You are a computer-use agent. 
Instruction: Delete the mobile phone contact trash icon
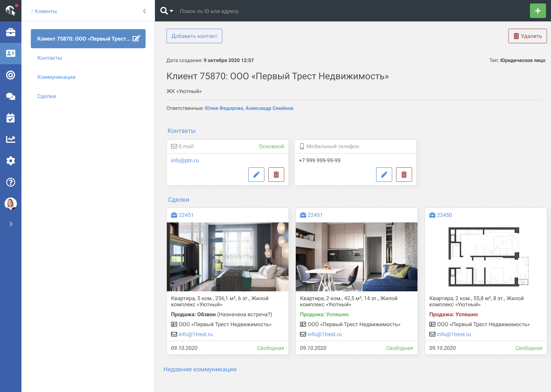pos(404,175)
